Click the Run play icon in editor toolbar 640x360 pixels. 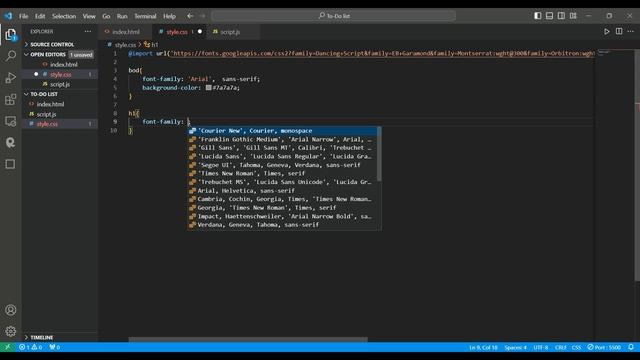pos(607,31)
